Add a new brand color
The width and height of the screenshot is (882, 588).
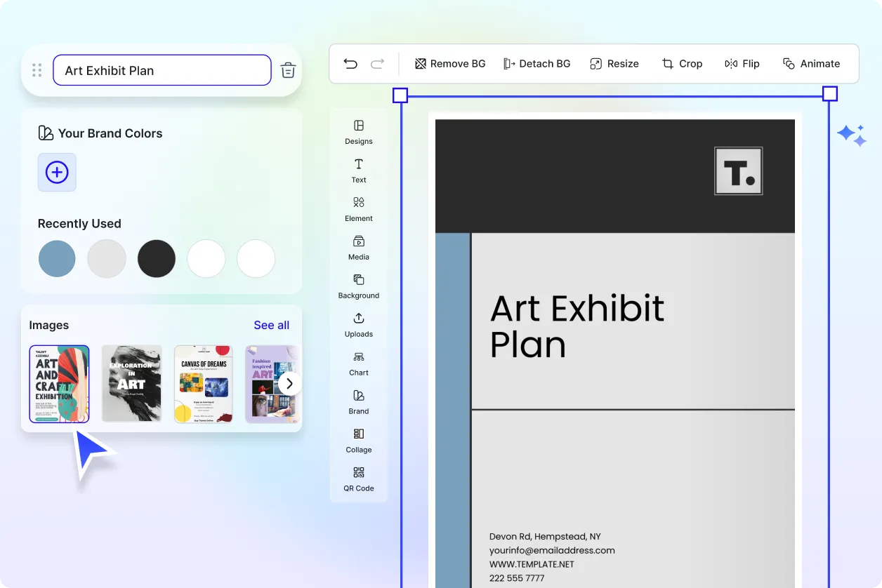tap(57, 172)
